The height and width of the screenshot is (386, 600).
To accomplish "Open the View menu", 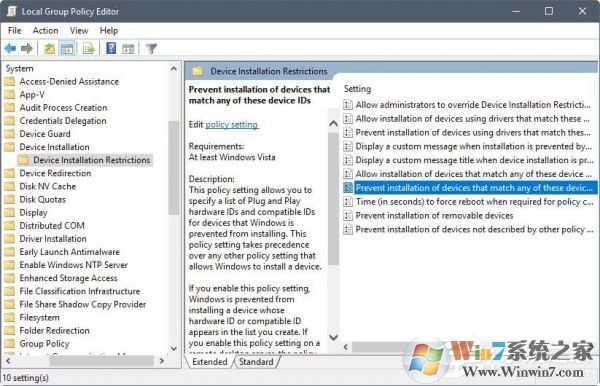I will 79,30.
